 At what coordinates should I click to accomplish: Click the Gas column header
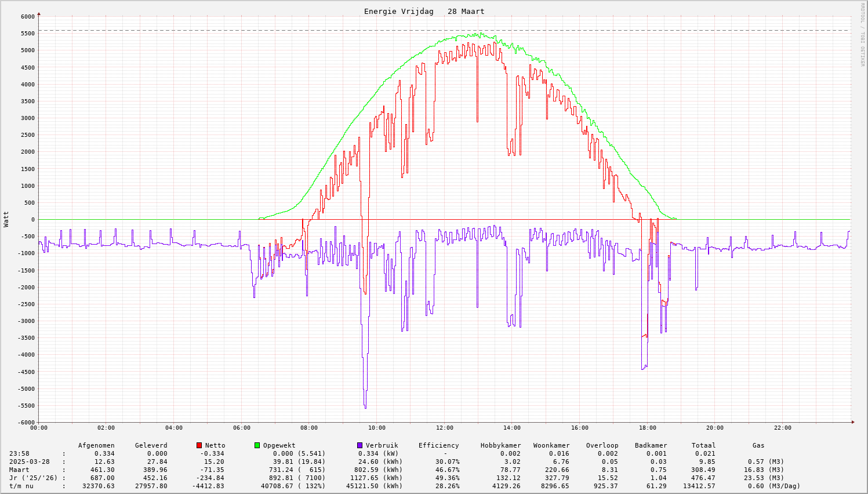click(758, 445)
